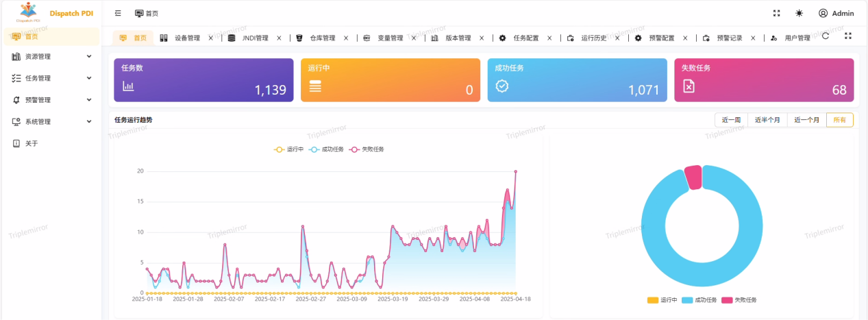Maximize content using tab bar expand icon
The height and width of the screenshot is (320, 868).
tap(848, 36)
